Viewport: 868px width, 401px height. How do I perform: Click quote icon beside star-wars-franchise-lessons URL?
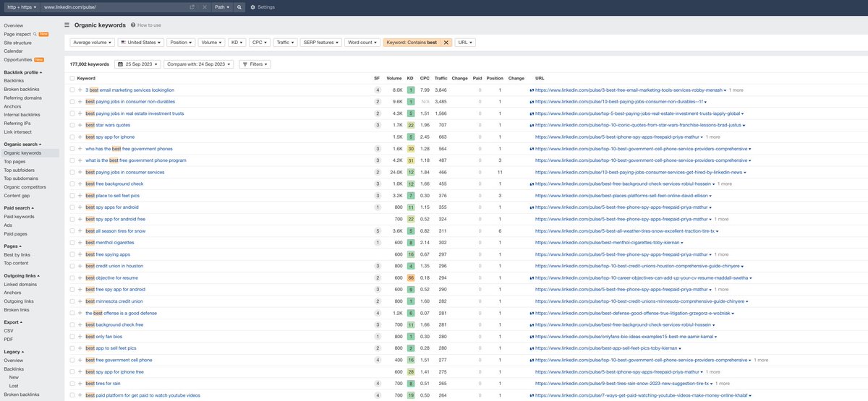tap(532, 125)
